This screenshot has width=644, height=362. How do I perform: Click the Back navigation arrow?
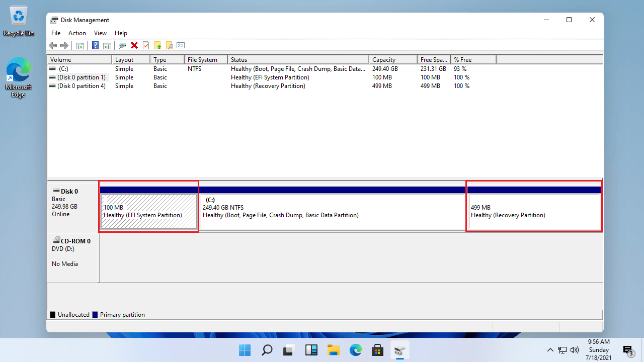point(53,45)
